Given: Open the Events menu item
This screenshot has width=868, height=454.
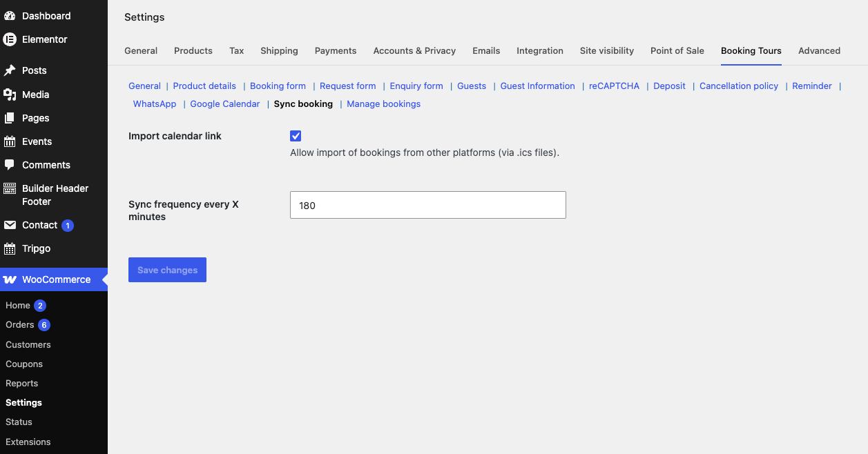Looking at the screenshot, I should coord(37,141).
